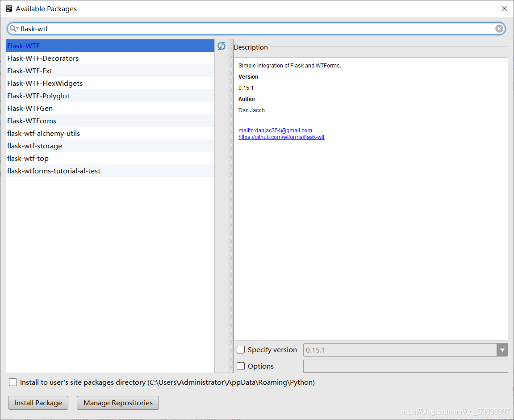The width and height of the screenshot is (514, 420).
Task: Select Flask-WTF-Ext package
Action: click(x=110, y=71)
